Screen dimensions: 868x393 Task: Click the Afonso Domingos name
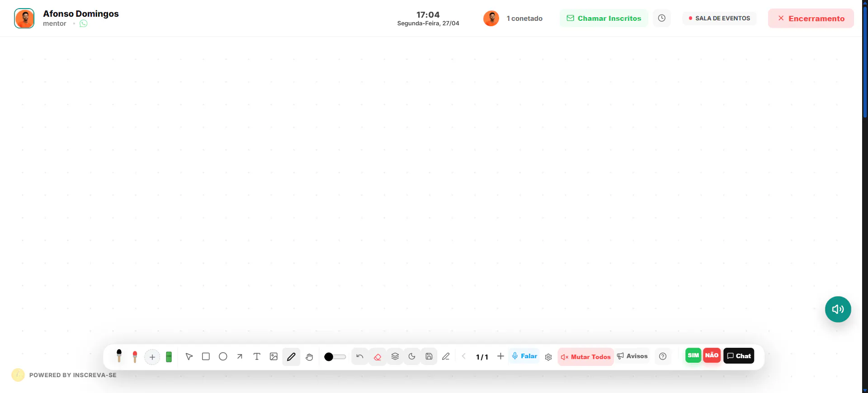pyautogui.click(x=81, y=14)
